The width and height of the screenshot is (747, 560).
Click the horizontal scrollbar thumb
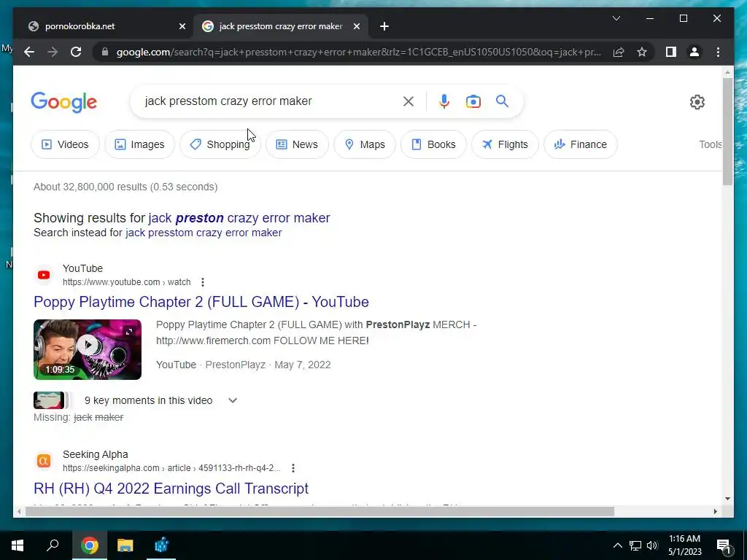tap(320, 511)
